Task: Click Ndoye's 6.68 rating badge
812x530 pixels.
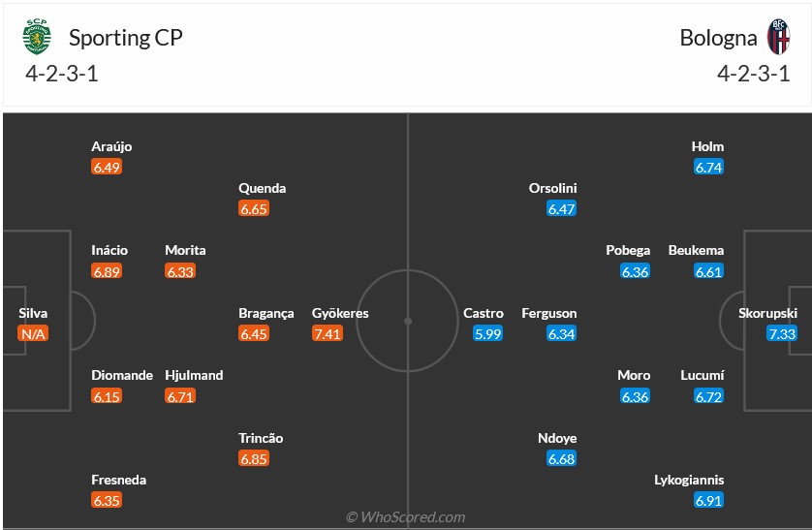Action: pyautogui.click(x=562, y=458)
